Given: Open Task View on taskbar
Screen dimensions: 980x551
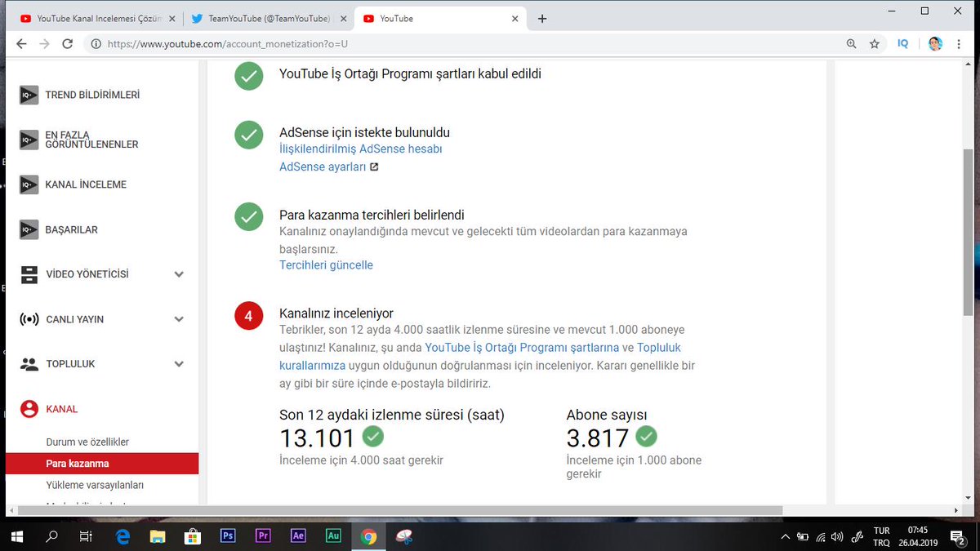Looking at the screenshot, I should pyautogui.click(x=87, y=536).
